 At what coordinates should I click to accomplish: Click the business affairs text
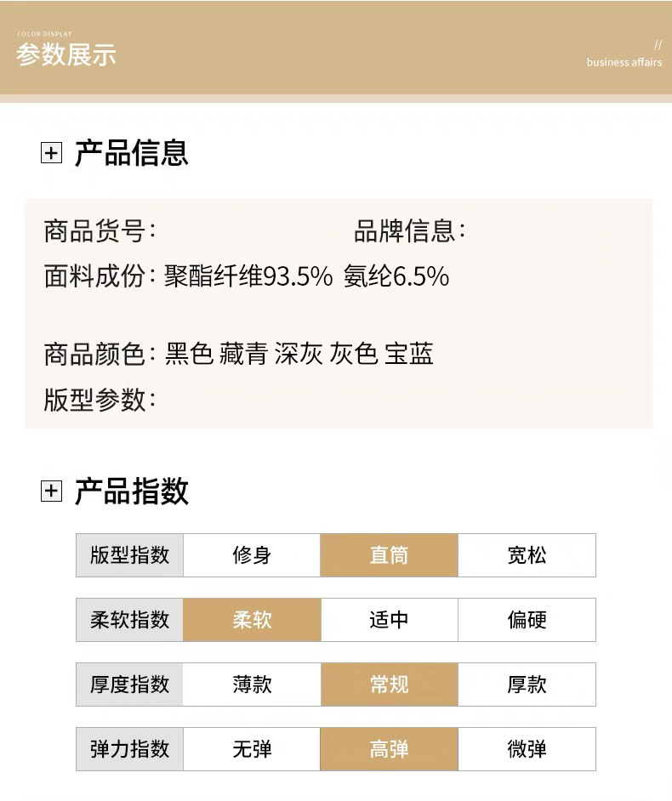(624, 62)
